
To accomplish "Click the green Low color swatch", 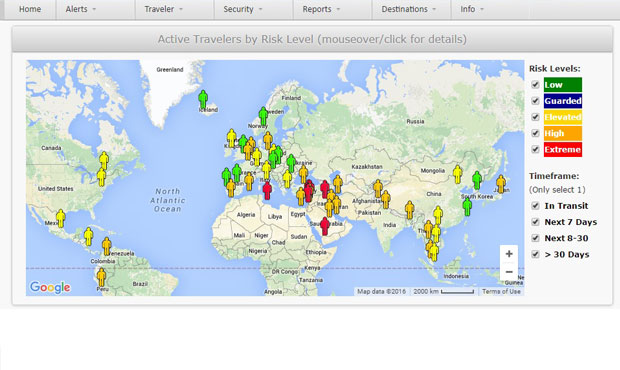I will 563,85.
